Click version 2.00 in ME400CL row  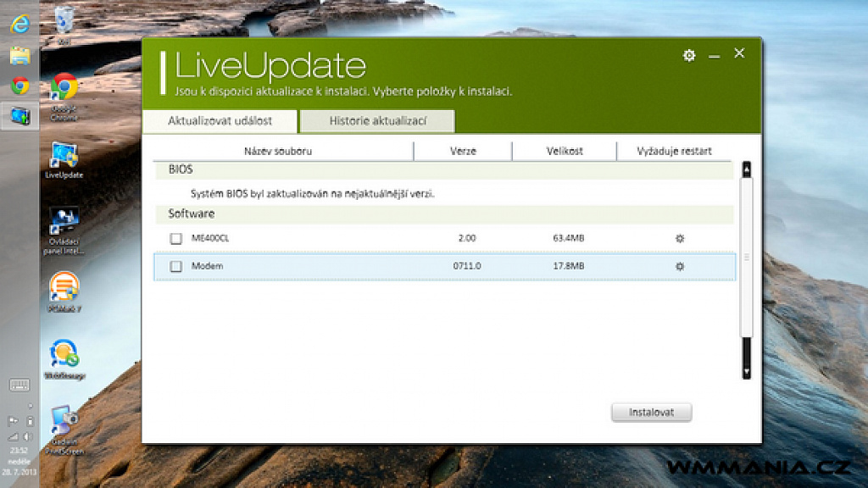click(x=467, y=238)
